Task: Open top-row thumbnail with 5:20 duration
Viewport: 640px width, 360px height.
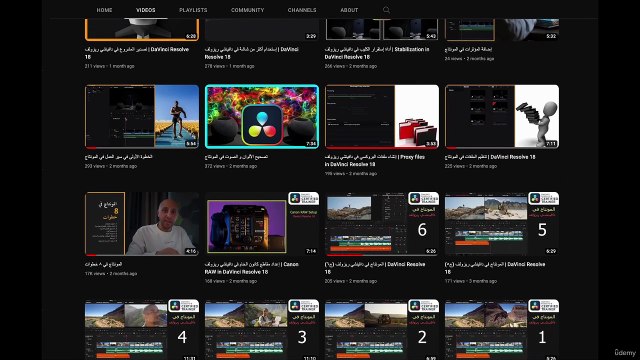Action: coord(142,29)
